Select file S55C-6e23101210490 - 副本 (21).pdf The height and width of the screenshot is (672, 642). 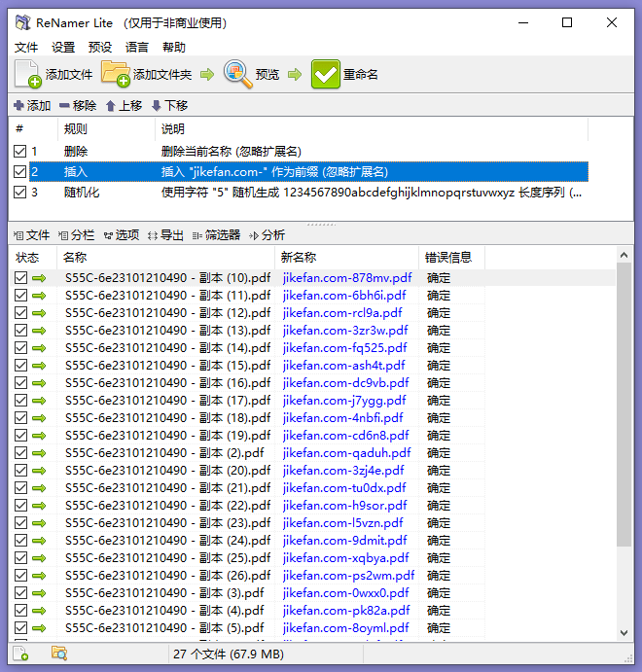tap(168, 488)
